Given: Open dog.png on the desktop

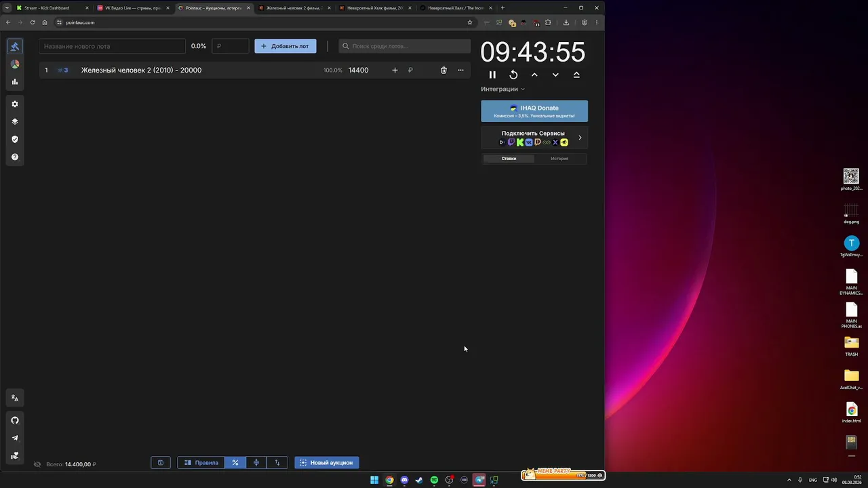Looking at the screenshot, I should (x=851, y=213).
